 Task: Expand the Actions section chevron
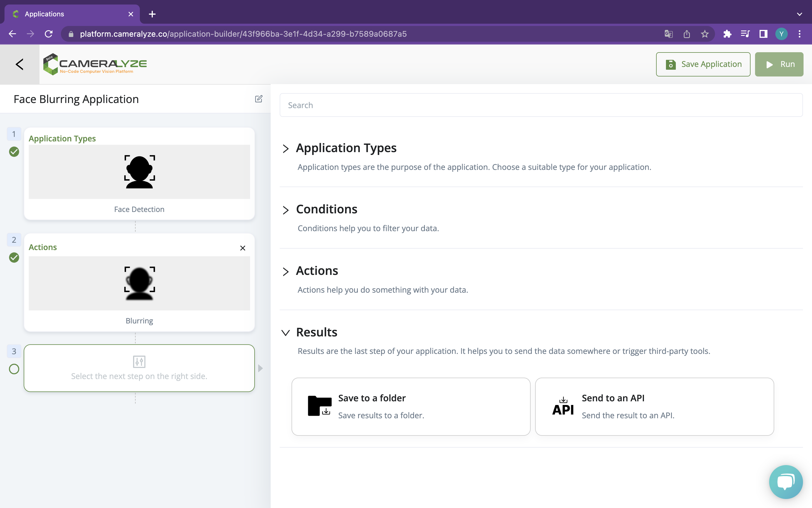[286, 271]
